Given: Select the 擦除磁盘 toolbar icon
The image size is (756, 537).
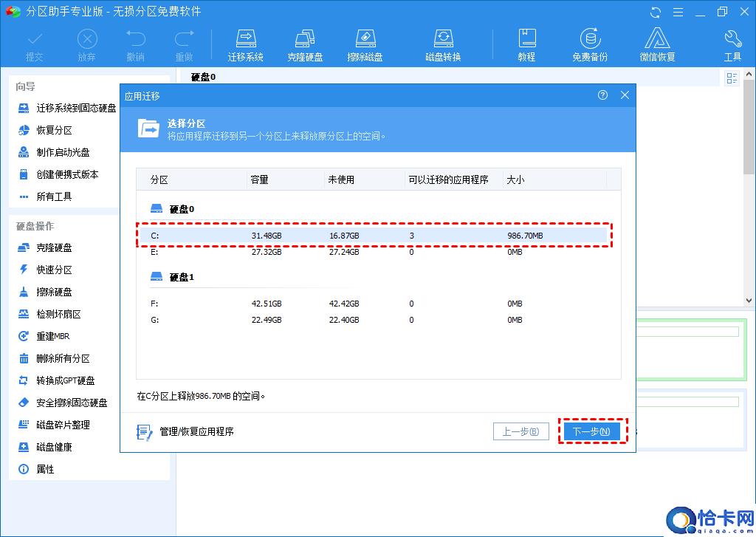Looking at the screenshot, I should coord(365,45).
